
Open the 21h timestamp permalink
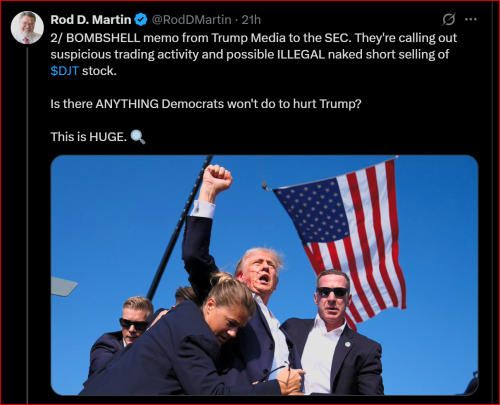pyautogui.click(x=251, y=20)
